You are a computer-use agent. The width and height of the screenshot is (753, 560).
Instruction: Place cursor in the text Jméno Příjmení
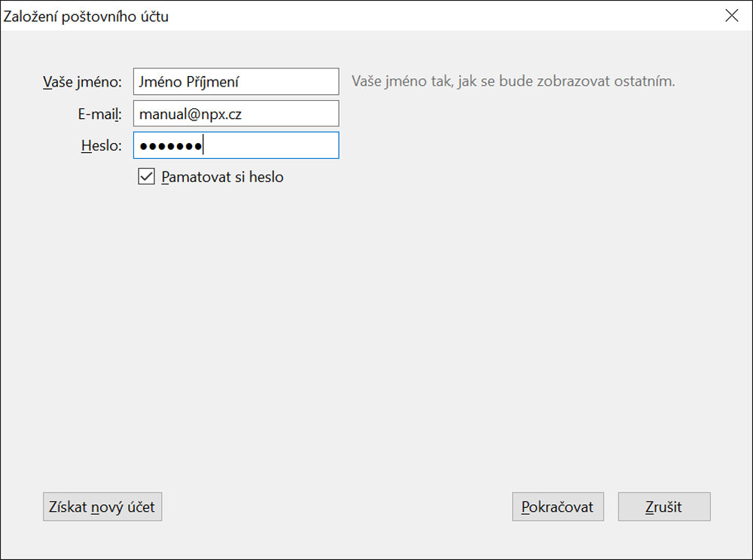[x=190, y=82]
